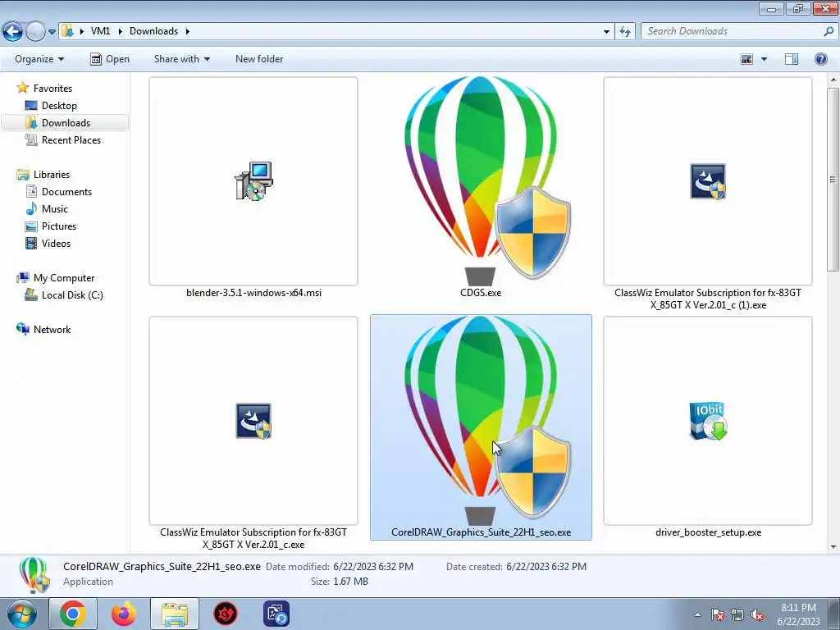Open network status tray icon
The width and height of the screenshot is (840, 630).
pos(737,614)
